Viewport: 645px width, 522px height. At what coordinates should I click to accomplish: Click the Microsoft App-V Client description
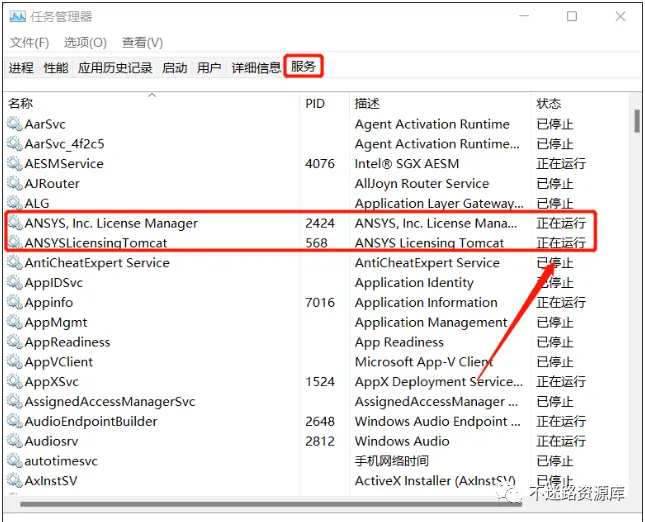(x=424, y=362)
